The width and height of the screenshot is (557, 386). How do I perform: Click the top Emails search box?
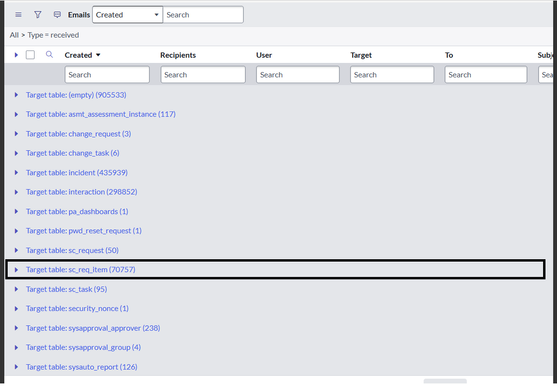(x=203, y=15)
